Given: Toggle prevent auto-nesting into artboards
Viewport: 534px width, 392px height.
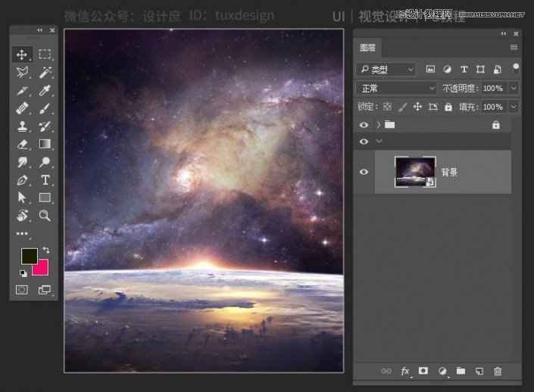Looking at the screenshot, I should click(x=433, y=107).
